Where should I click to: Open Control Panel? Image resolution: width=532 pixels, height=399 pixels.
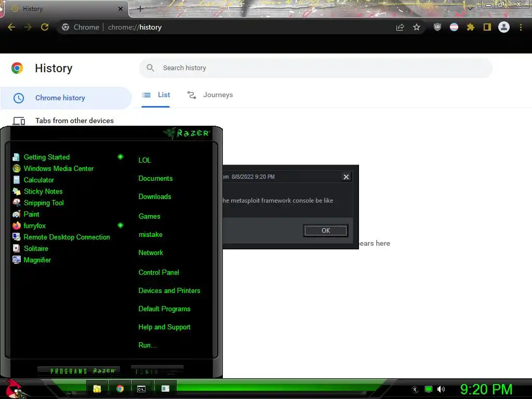(x=158, y=272)
